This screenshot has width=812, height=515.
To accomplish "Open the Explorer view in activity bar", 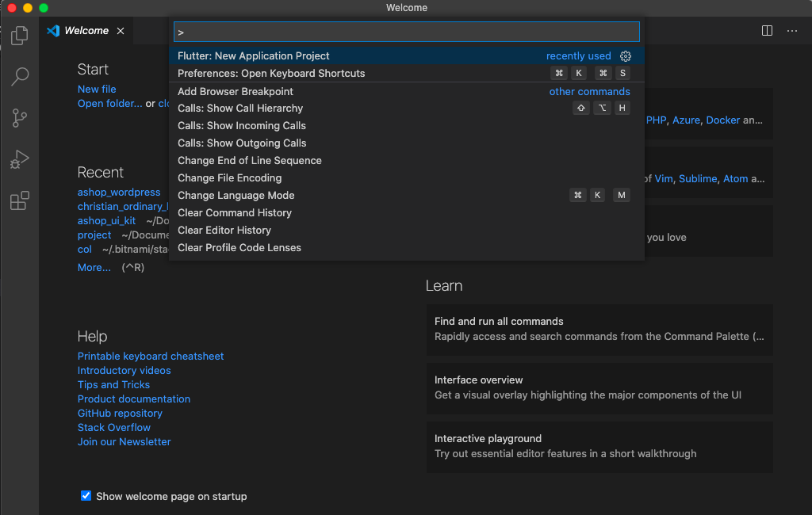I will (x=19, y=35).
